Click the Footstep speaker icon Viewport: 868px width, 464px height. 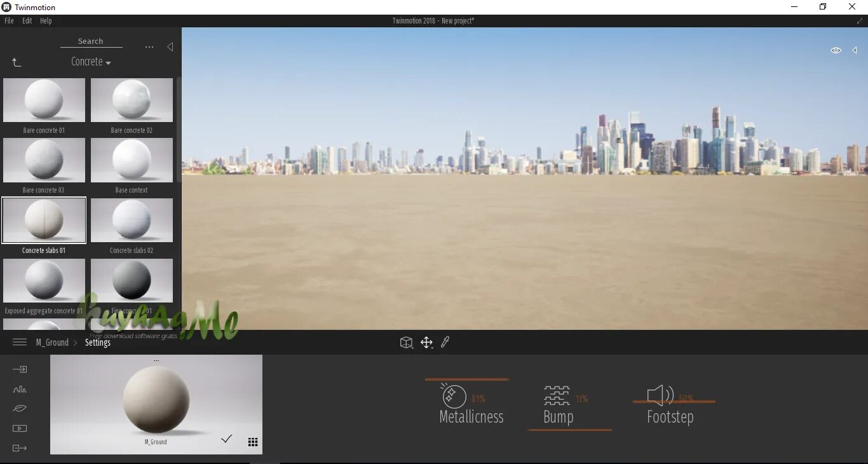tap(660, 395)
